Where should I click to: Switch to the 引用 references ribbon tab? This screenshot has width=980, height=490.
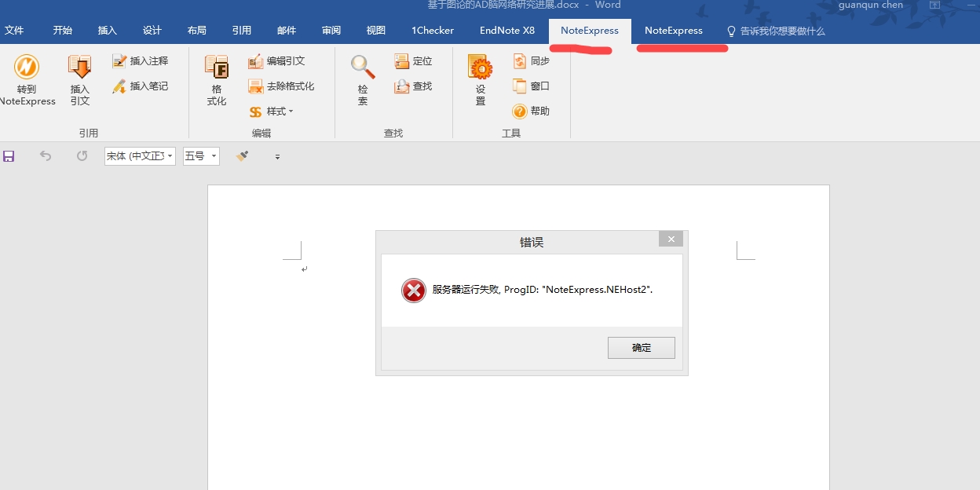pyautogui.click(x=242, y=31)
